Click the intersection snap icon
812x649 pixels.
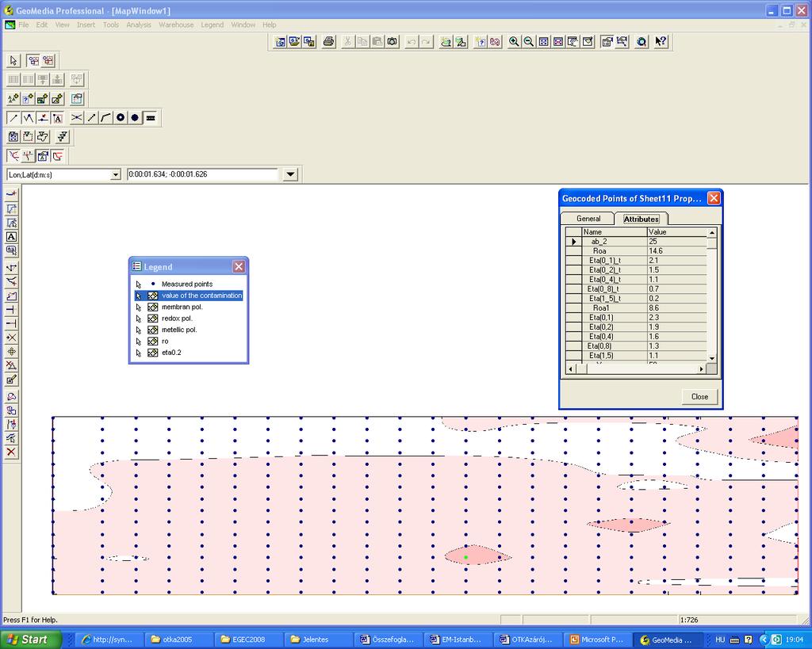pyautogui.click(x=77, y=117)
